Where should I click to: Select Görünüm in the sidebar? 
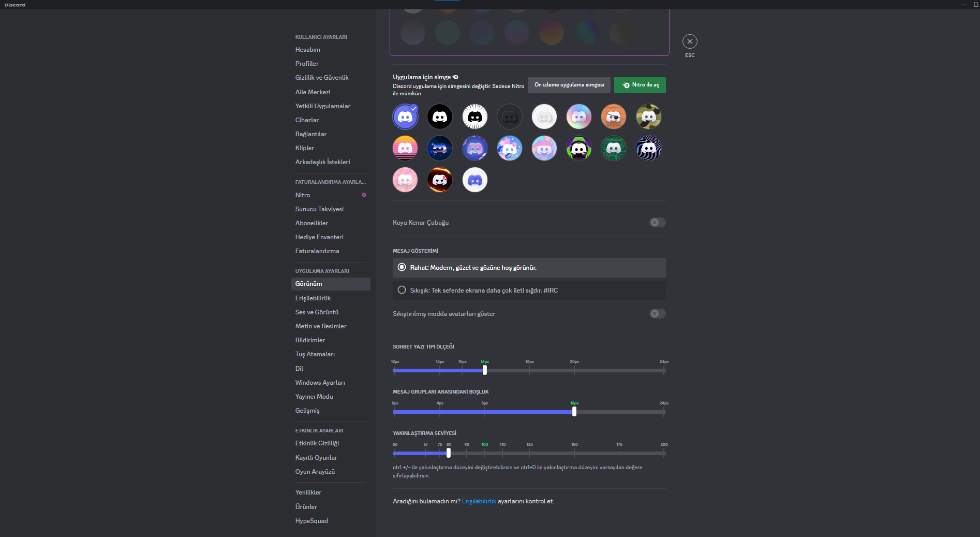[x=331, y=284]
